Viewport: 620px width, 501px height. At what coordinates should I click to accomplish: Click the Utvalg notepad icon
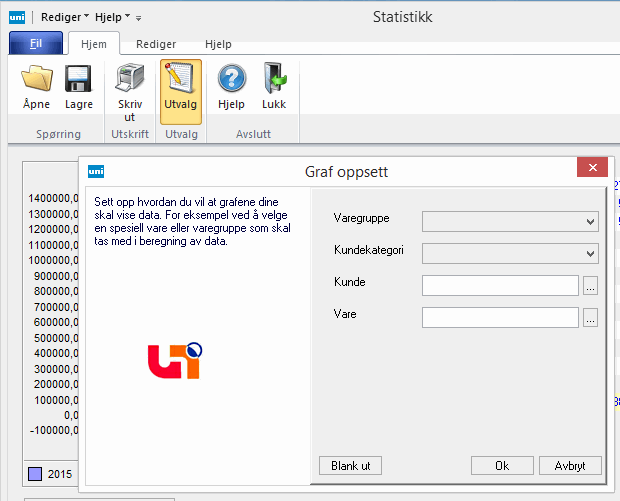pos(181,79)
